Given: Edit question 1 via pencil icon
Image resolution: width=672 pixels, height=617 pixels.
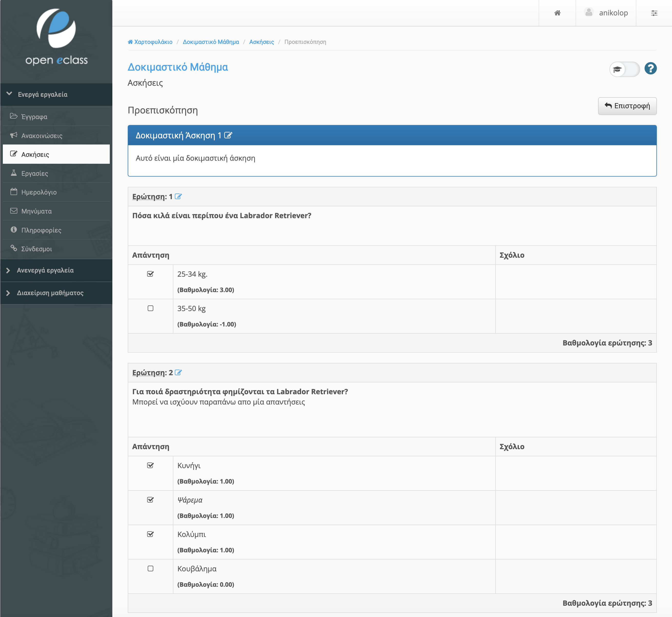Looking at the screenshot, I should [178, 196].
